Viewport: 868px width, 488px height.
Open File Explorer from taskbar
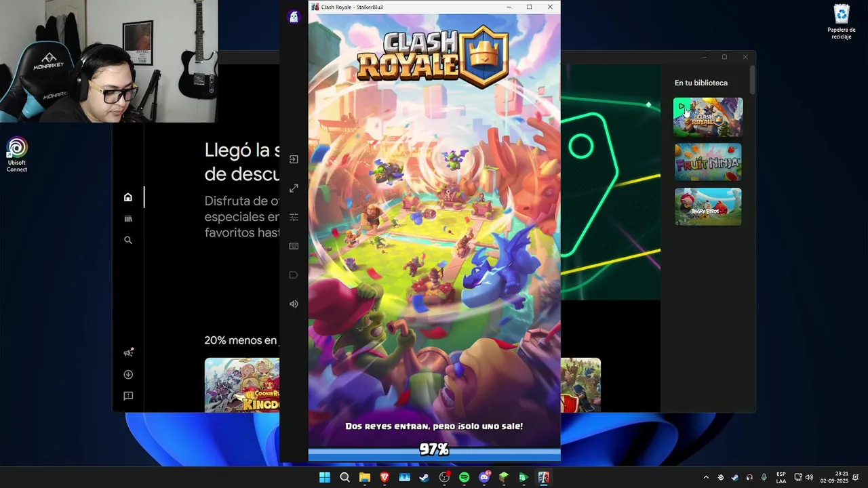[365, 477]
